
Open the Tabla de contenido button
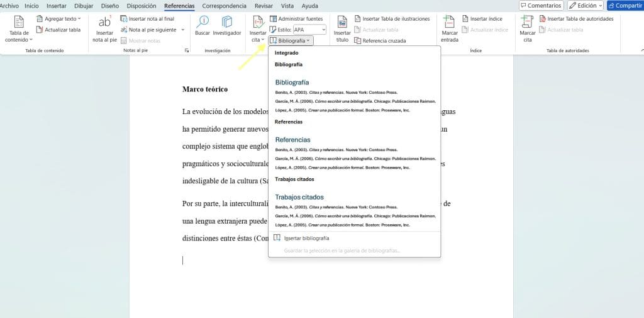coord(19,29)
